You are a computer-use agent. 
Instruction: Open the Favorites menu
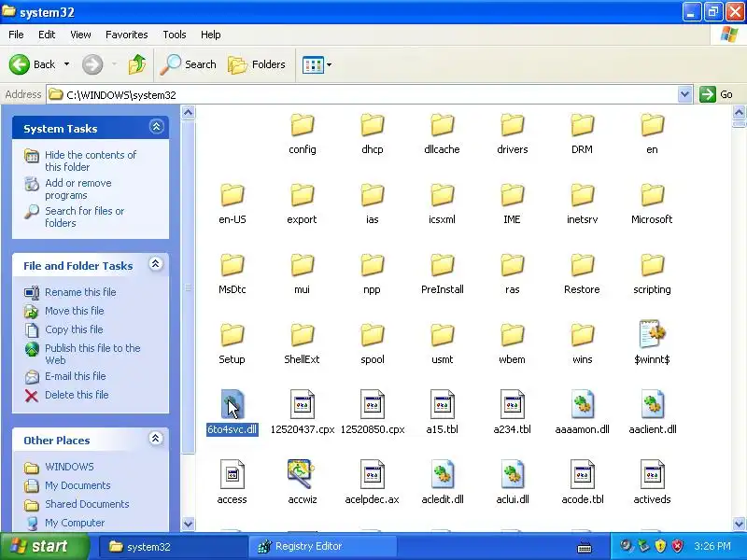(127, 35)
